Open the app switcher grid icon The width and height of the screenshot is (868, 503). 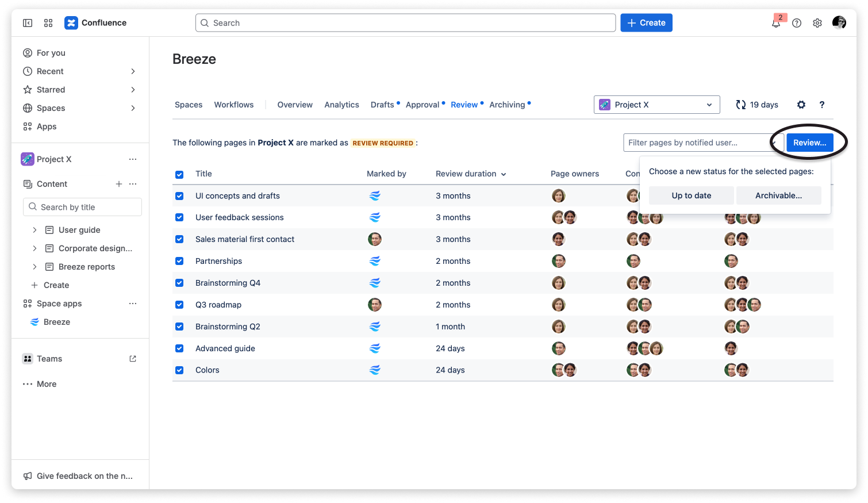48,23
